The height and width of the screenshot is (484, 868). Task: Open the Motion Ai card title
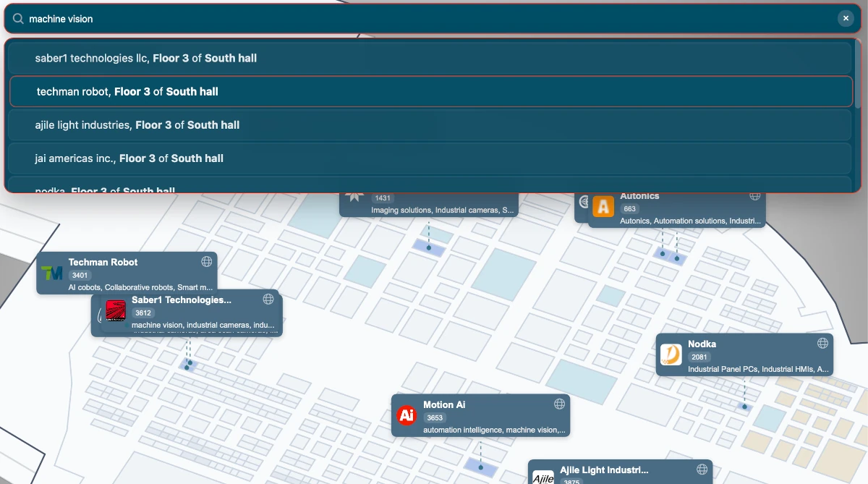point(444,404)
